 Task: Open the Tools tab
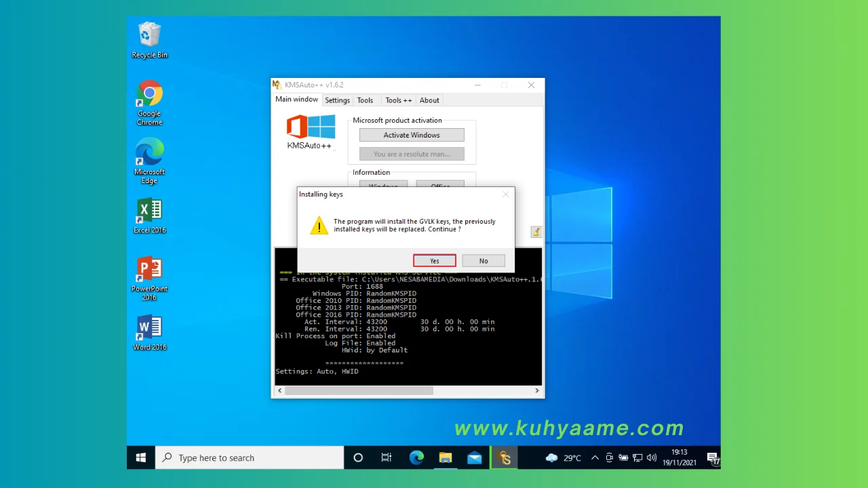365,100
